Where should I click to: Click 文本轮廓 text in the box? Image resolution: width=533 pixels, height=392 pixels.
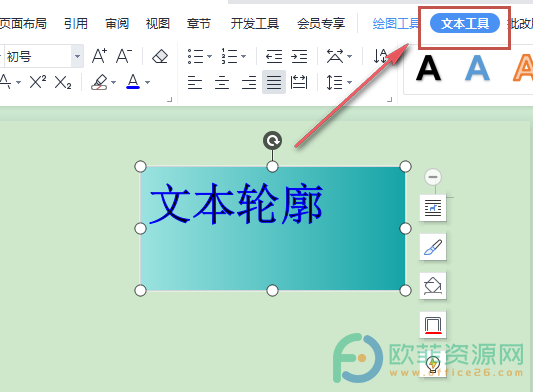tap(236, 204)
